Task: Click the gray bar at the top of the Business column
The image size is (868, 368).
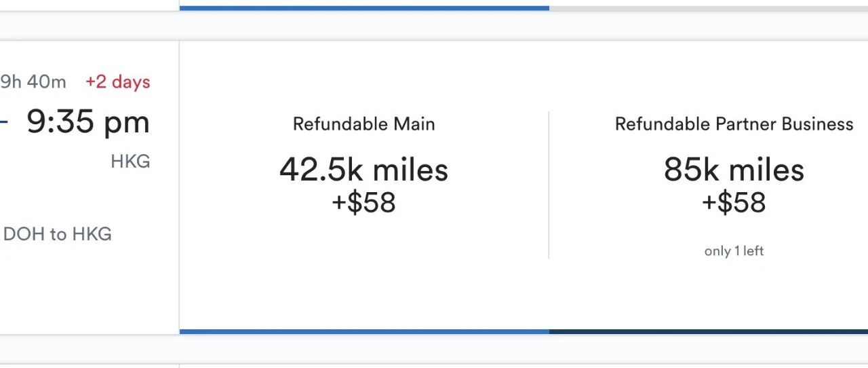Action: [x=708, y=8]
